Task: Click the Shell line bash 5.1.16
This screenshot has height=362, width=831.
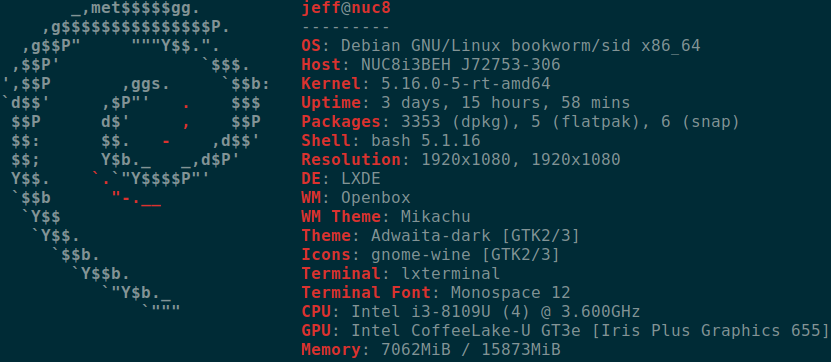Action: pyautogui.click(x=391, y=140)
